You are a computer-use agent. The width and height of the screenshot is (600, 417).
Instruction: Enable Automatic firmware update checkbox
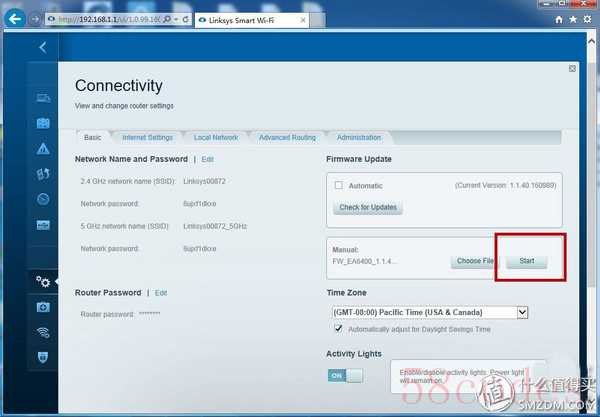click(x=339, y=185)
